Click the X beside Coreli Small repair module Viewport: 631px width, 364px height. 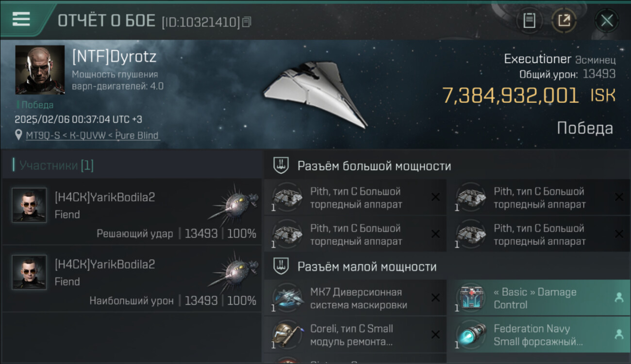[x=435, y=334]
